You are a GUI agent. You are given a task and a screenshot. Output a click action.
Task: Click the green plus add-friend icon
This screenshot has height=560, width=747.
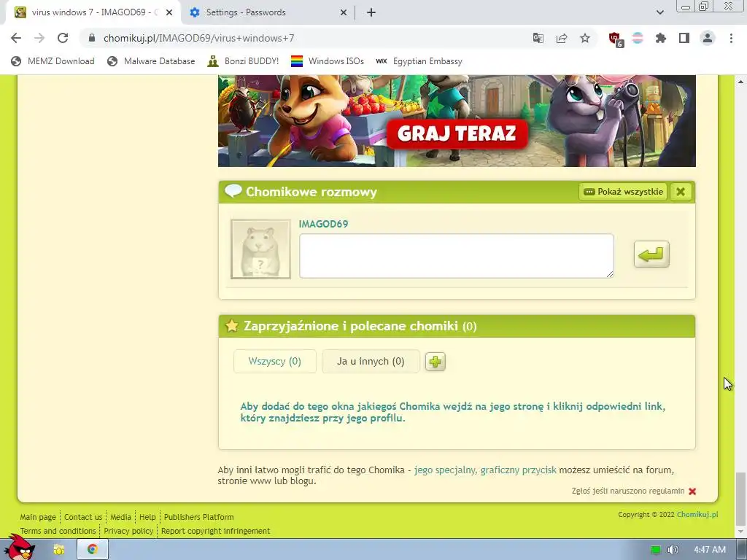tap(435, 362)
